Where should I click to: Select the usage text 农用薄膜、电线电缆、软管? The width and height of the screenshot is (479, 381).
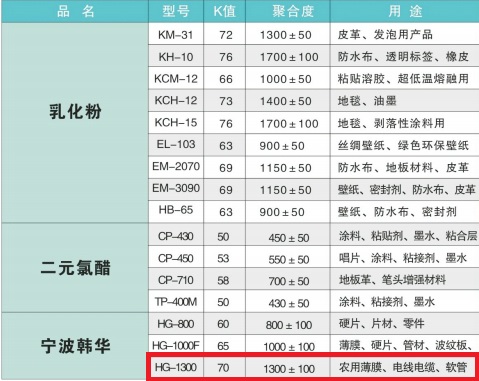coord(403,367)
